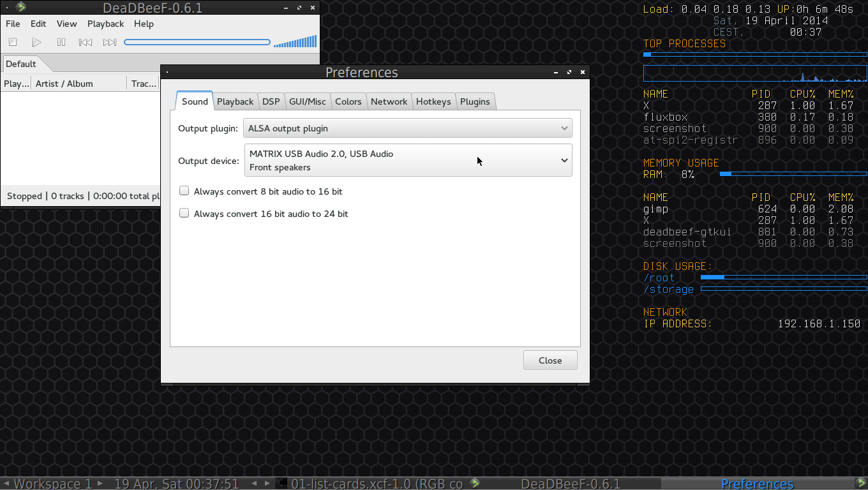Image resolution: width=868 pixels, height=490 pixels.
Task: Expand the Output device dropdown
Action: (x=408, y=160)
